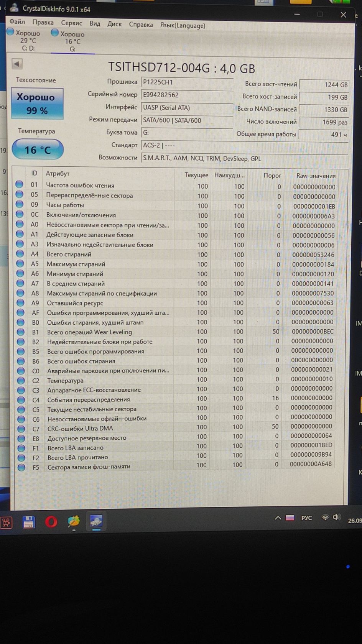Open Opera browser from the taskbar
Screen dimensions: 362x644
coord(51,522)
